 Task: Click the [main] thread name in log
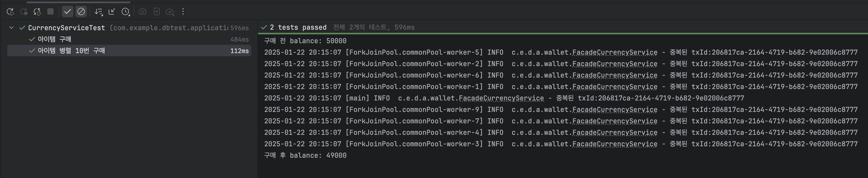pos(358,98)
